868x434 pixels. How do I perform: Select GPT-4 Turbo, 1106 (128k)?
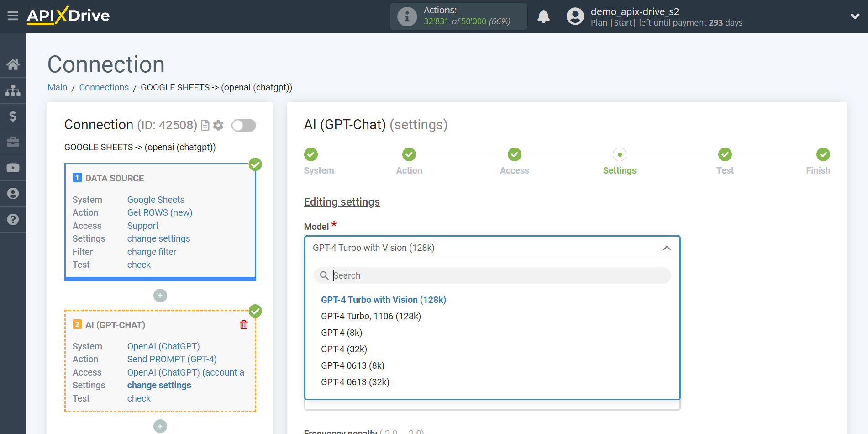[x=371, y=316]
